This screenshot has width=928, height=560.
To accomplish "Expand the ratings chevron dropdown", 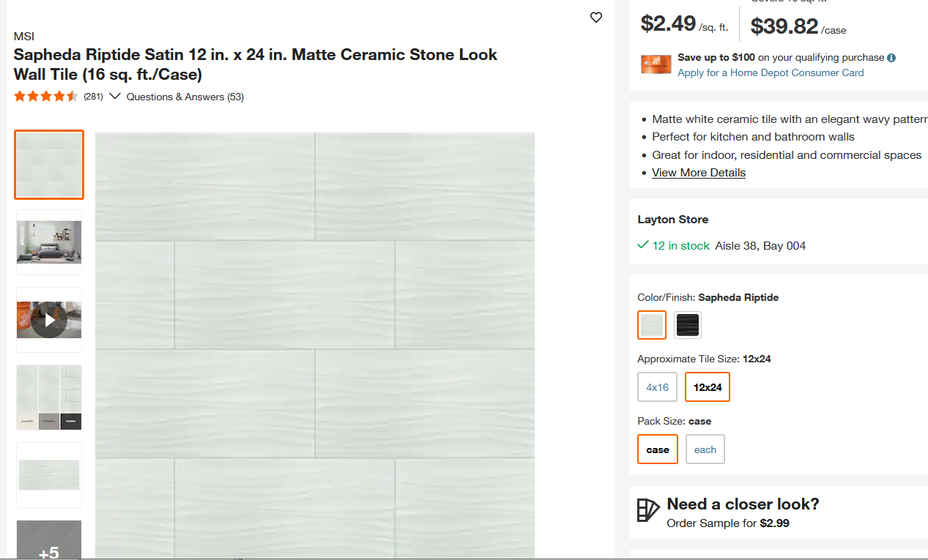I will pyautogui.click(x=114, y=97).
